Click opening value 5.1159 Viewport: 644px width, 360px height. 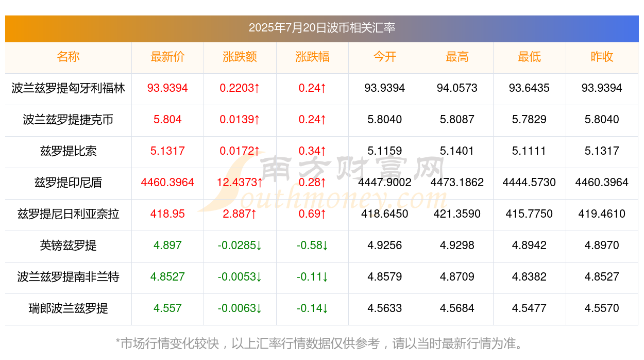[x=385, y=151]
